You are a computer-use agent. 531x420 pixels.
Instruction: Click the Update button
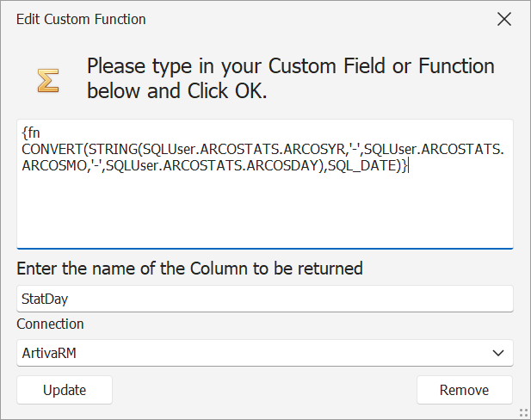[x=65, y=390]
